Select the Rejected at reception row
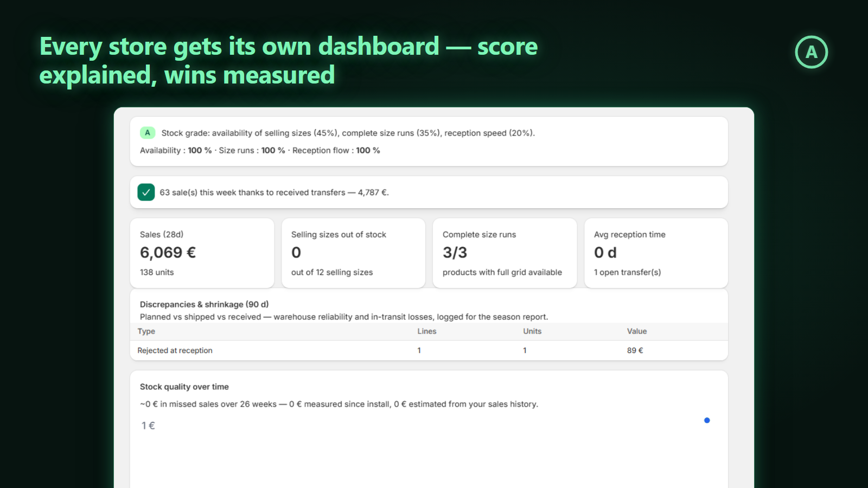Screen dimensions: 868x488 429,350
